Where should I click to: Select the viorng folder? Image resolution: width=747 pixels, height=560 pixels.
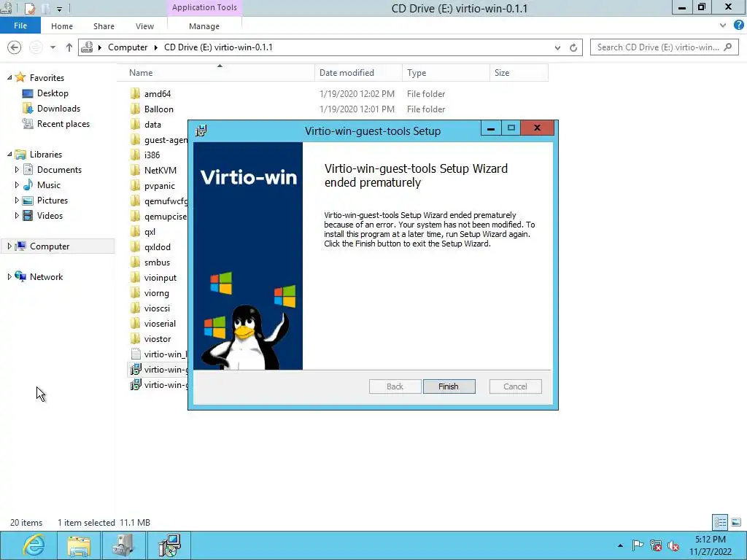coord(156,293)
